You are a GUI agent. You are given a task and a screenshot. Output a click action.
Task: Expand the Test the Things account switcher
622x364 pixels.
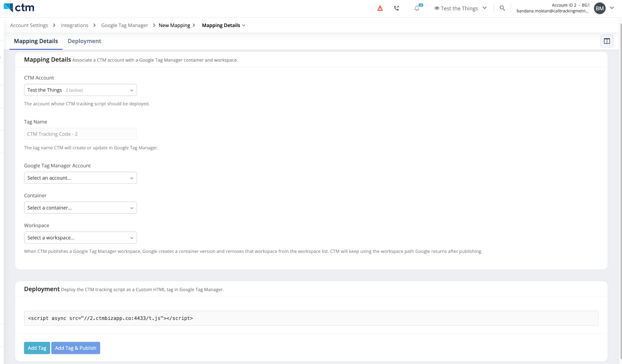coord(460,8)
